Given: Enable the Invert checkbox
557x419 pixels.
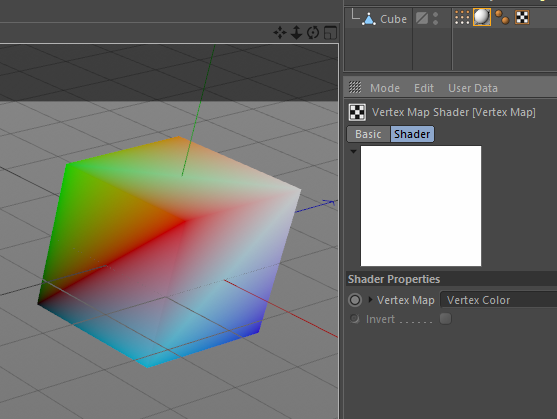Looking at the screenshot, I should click(x=445, y=319).
